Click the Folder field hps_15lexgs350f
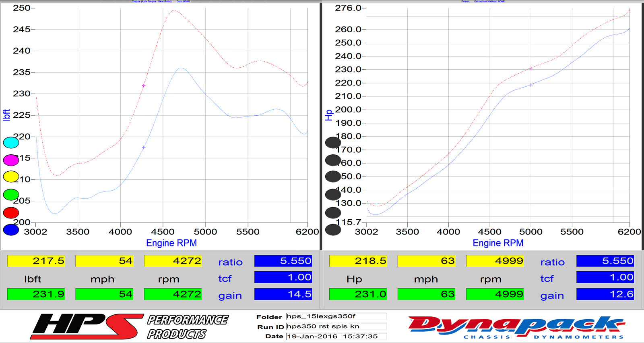This screenshot has width=644, height=343. pyautogui.click(x=336, y=316)
